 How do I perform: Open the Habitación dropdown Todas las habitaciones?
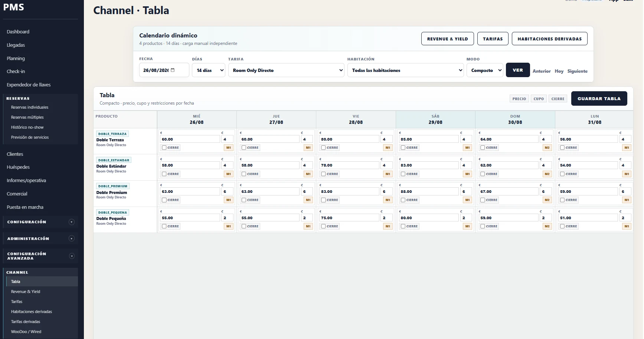point(406,70)
